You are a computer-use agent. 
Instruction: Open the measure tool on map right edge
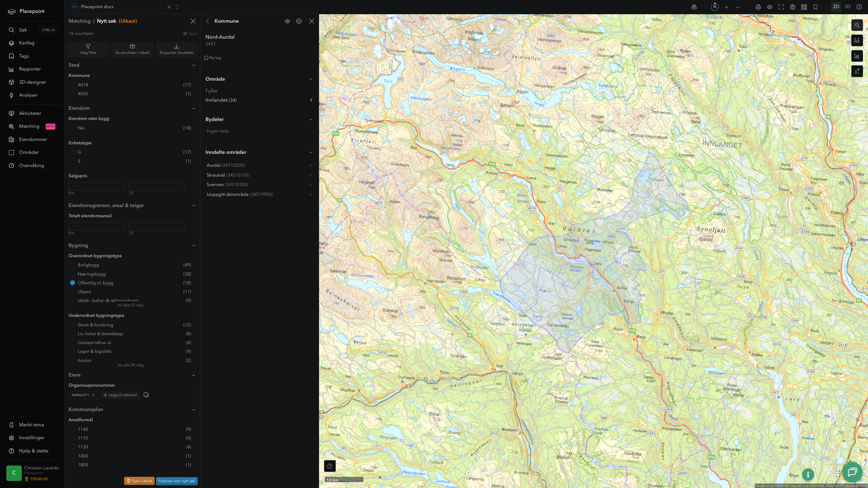pos(857,41)
